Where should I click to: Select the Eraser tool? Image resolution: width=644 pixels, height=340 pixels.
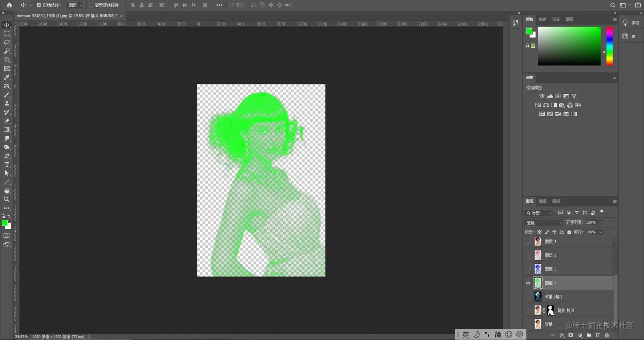(7, 121)
